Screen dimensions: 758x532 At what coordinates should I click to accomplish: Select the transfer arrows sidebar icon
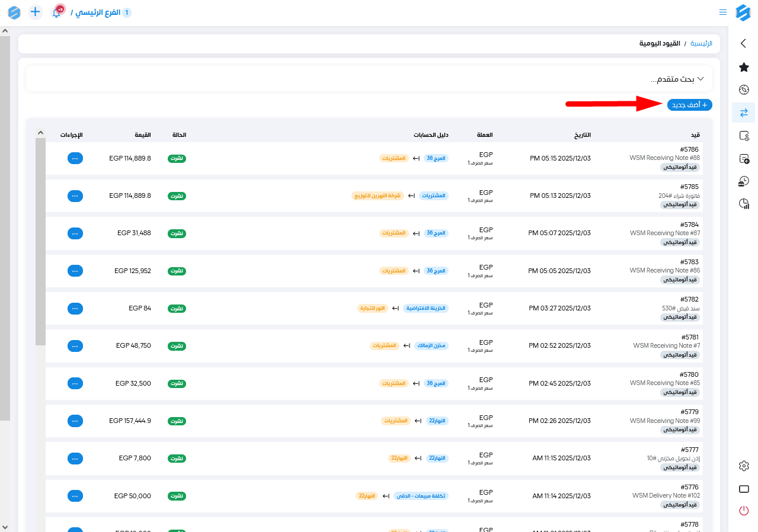pyautogui.click(x=744, y=113)
